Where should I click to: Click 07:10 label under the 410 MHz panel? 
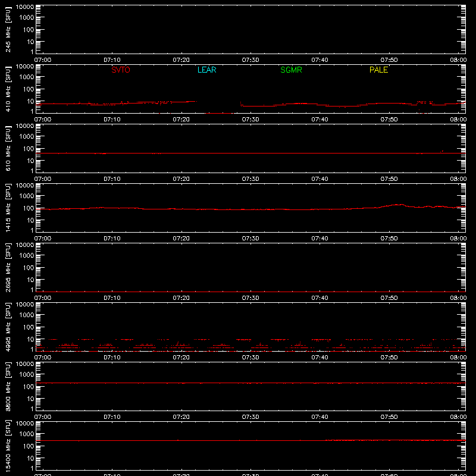[112, 120]
